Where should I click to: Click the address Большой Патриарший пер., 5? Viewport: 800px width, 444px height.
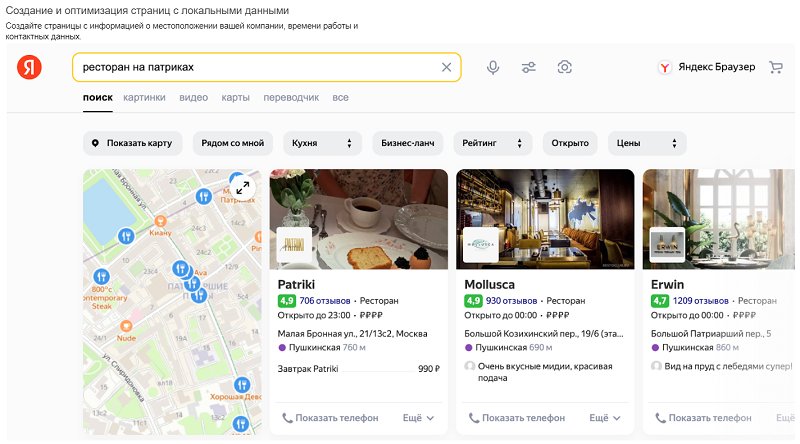coord(711,334)
